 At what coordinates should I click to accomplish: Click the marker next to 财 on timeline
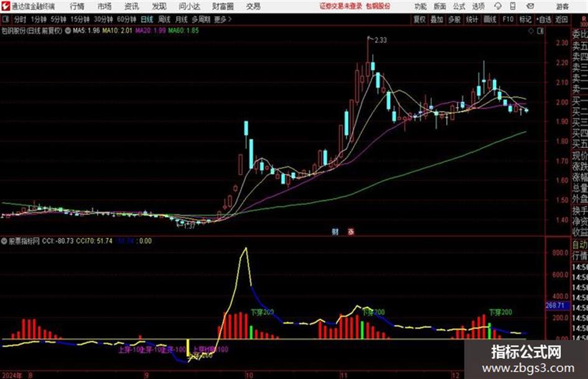coord(351,232)
